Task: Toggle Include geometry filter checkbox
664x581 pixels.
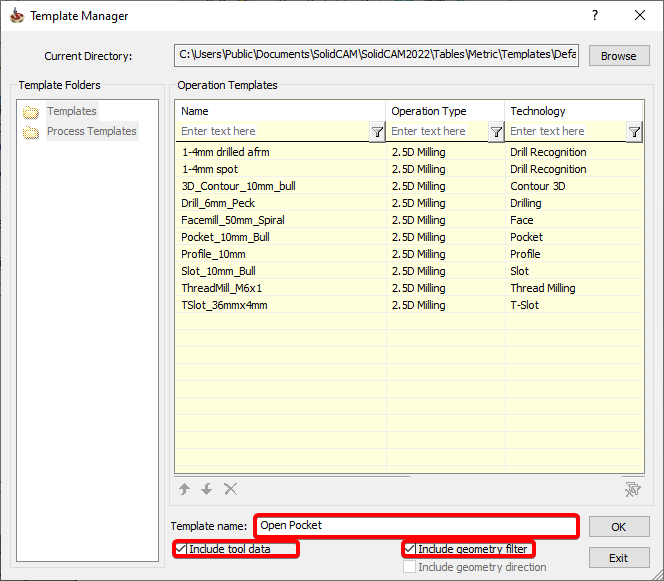Action: (410, 549)
